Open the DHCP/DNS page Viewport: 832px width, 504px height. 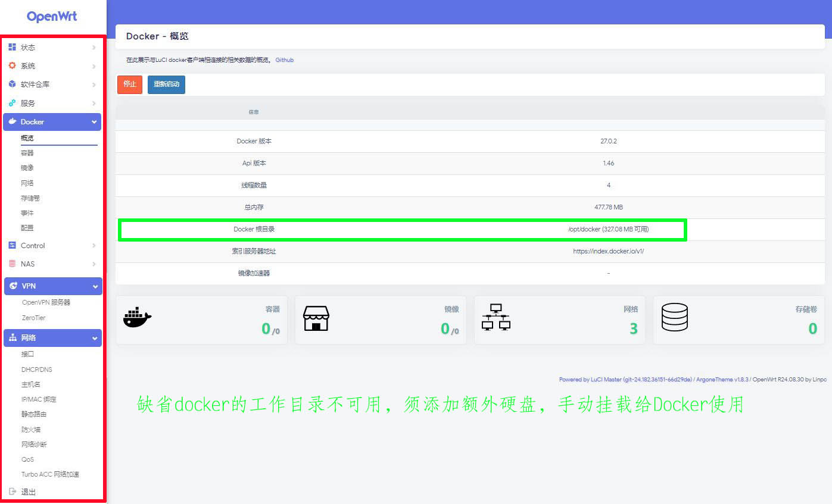click(37, 370)
